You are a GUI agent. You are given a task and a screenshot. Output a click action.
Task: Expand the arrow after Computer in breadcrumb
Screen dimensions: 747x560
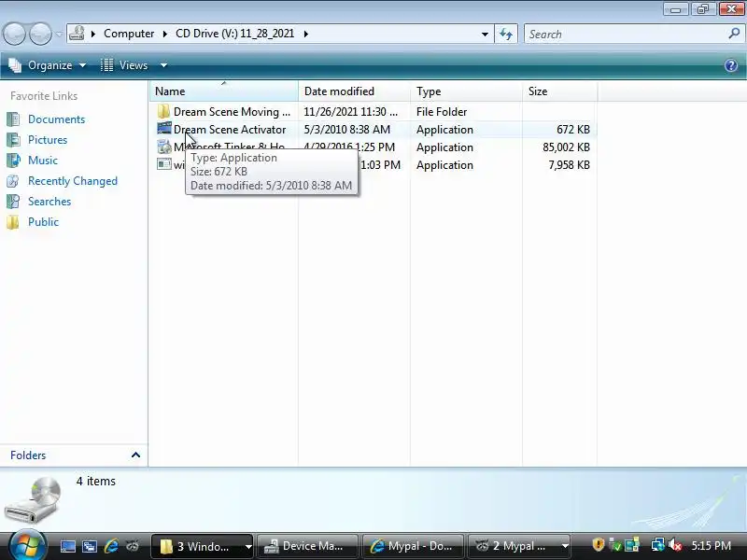[165, 34]
